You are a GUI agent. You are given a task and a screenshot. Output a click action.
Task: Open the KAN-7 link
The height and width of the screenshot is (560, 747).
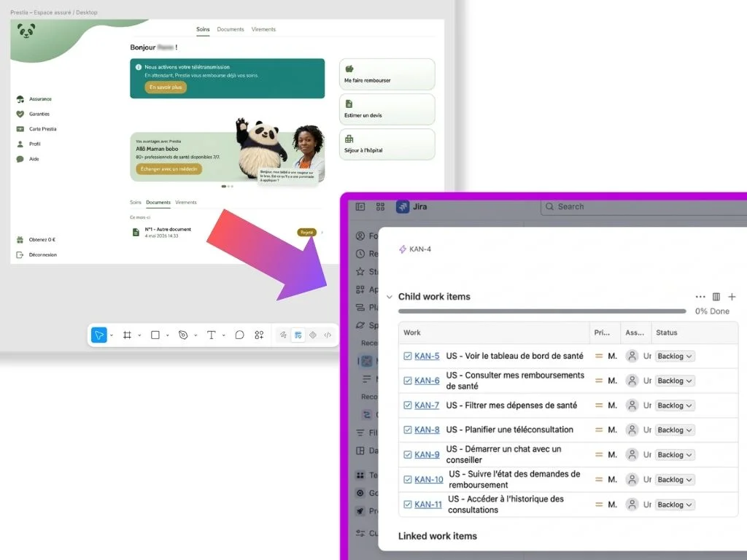pyautogui.click(x=427, y=405)
